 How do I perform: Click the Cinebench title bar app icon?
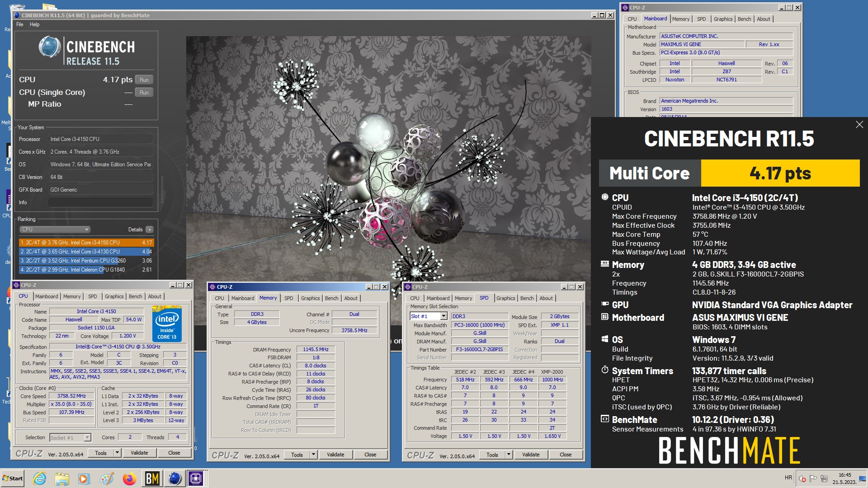click(x=17, y=15)
